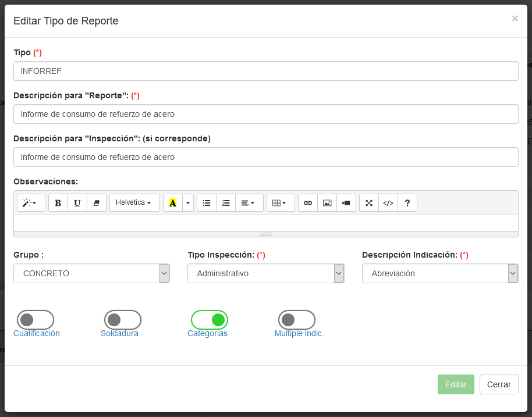Enable the Cualificación toggle switch
The image size is (532, 417).
(36, 320)
